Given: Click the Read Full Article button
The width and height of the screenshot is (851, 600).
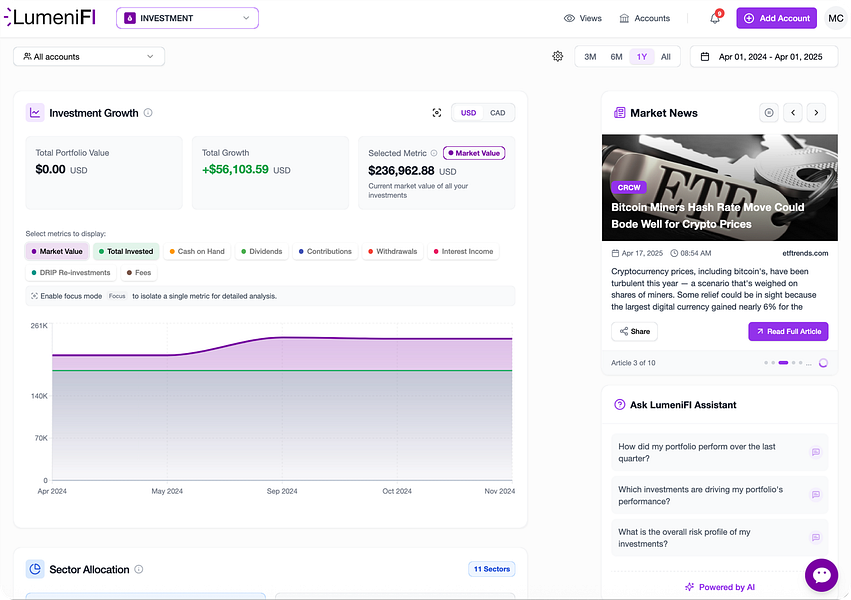Looking at the screenshot, I should point(788,331).
